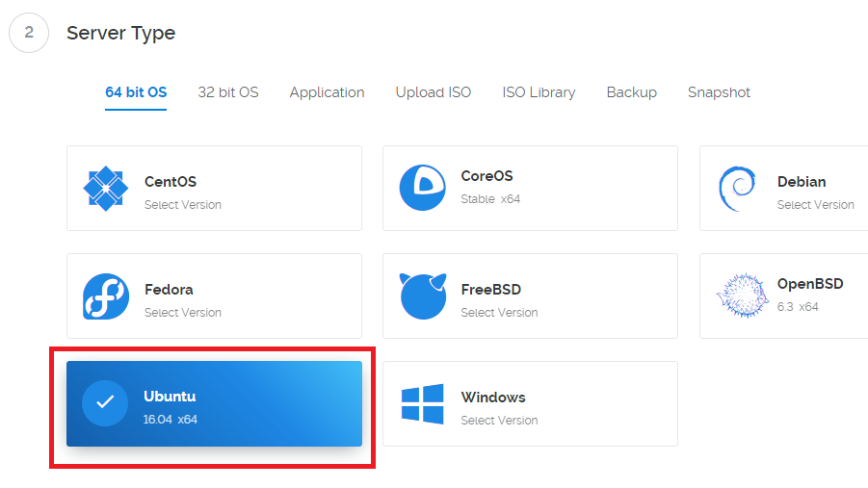Switch to the 64 bit OS tab
The width and height of the screenshot is (868, 488).
click(x=136, y=92)
